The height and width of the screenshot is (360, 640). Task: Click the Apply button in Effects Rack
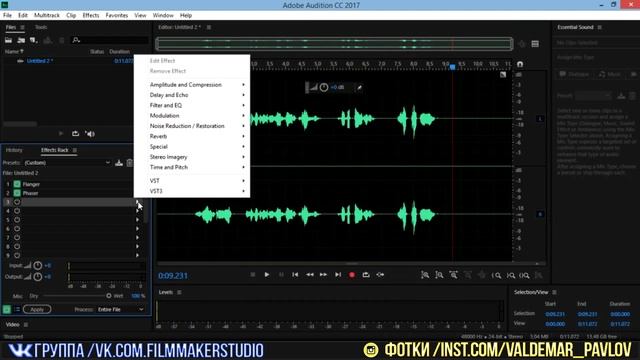click(37, 309)
